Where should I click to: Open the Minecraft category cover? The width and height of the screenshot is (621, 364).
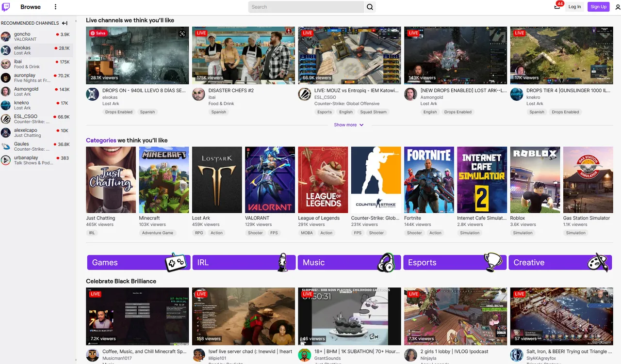164,180
